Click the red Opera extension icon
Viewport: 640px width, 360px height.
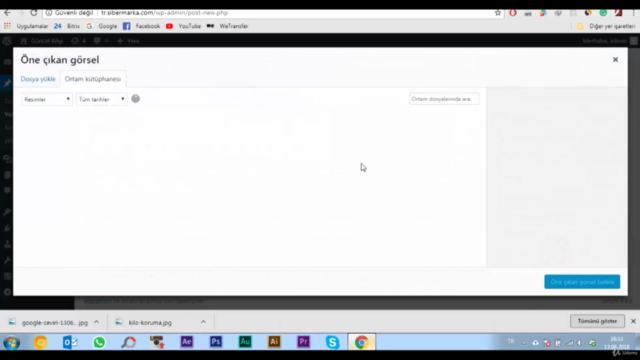513,13
